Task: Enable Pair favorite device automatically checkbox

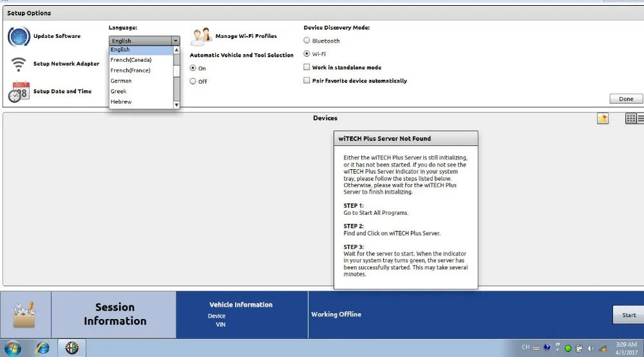Action: [x=307, y=80]
